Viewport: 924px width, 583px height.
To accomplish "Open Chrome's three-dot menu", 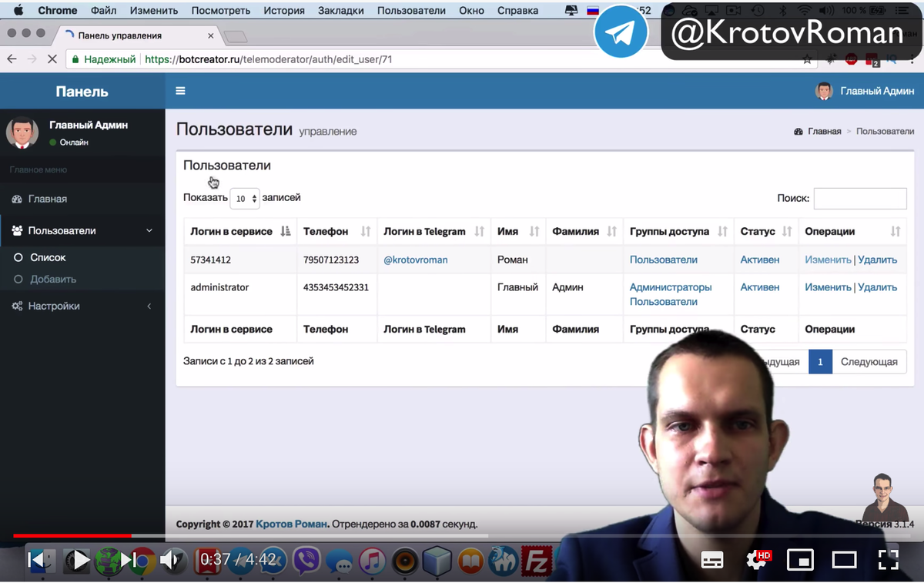I will (912, 59).
